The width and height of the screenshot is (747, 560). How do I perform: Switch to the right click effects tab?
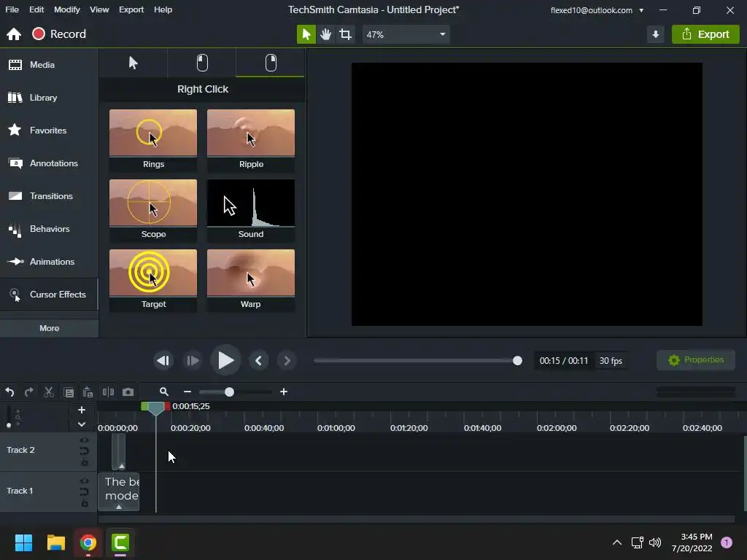(271, 63)
